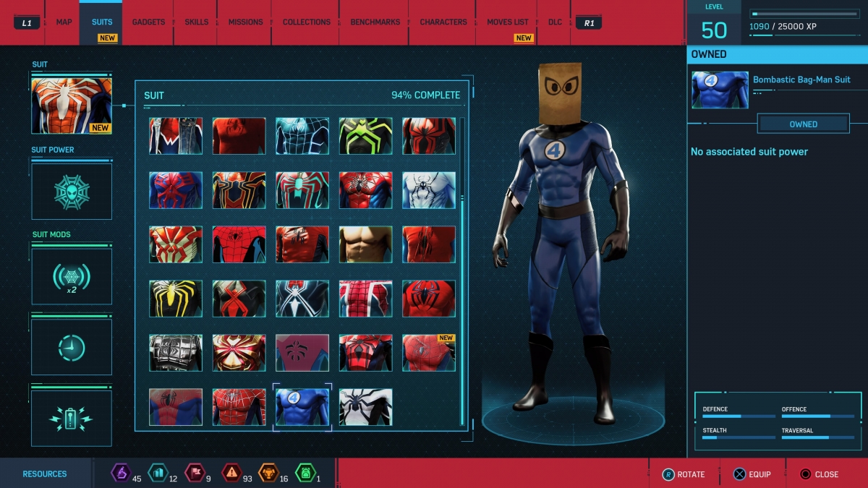868x488 pixels.
Task: Select the battery suit mod slot
Action: (72, 419)
